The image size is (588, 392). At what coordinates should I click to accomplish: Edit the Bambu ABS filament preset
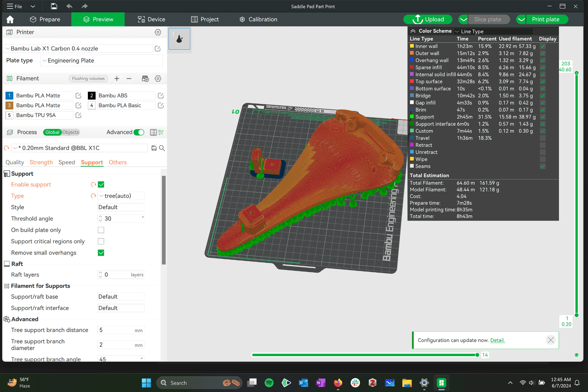(x=161, y=96)
